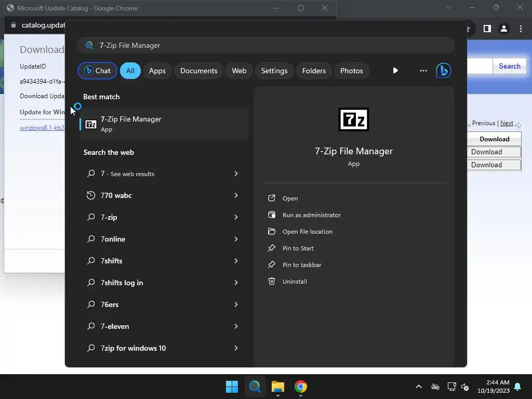Open Chrome side panel icon

coord(487,29)
